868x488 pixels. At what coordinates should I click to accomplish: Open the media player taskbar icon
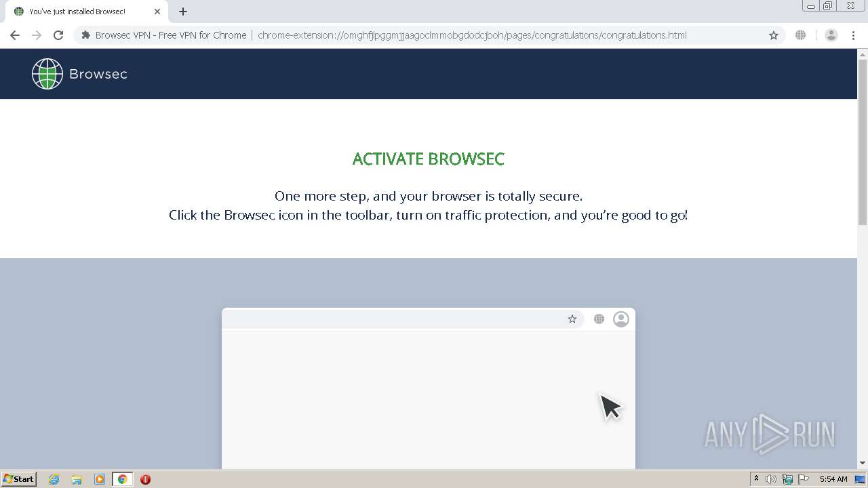coord(100,479)
